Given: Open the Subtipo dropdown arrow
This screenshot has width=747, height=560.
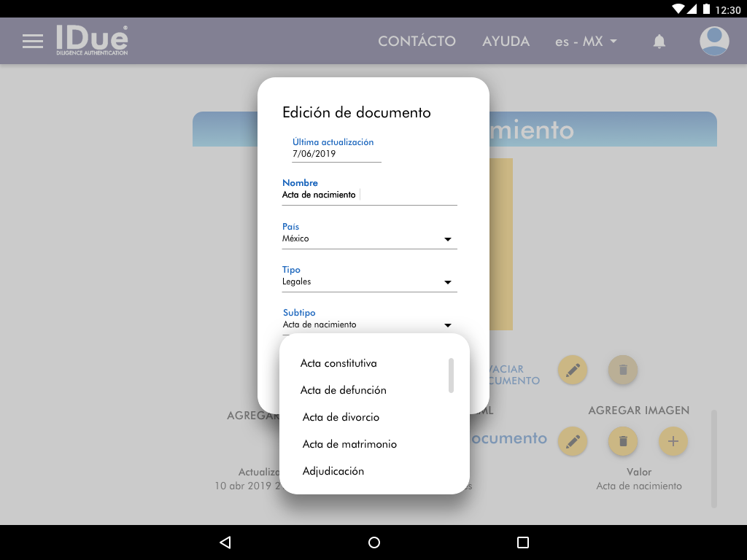Looking at the screenshot, I should click(x=448, y=325).
